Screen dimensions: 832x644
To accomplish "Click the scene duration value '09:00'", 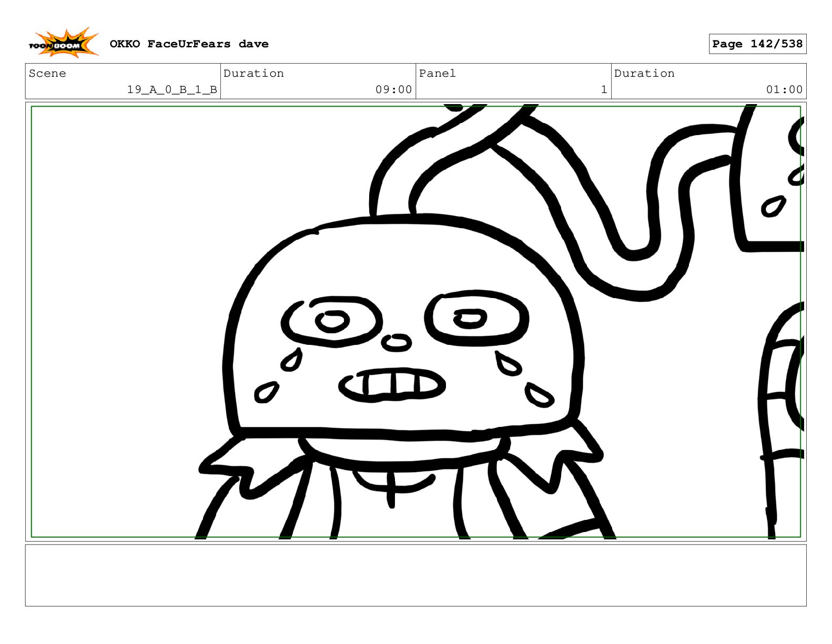I will [x=393, y=90].
